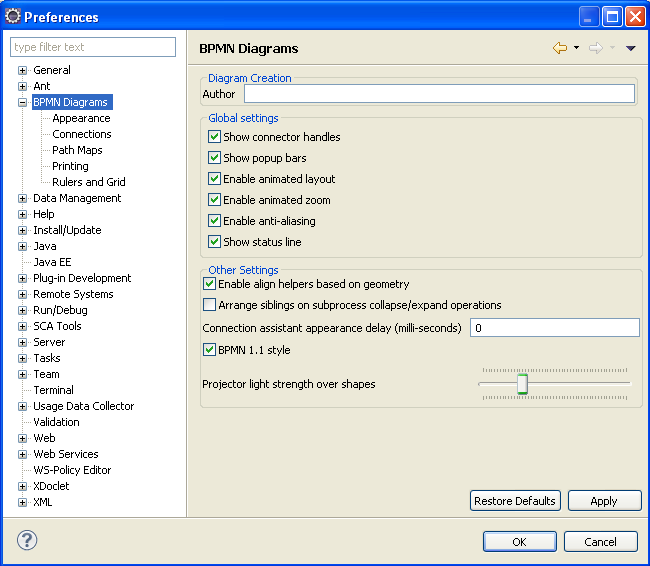
Task: Click the help question mark icon
Action: (x=27, y=540)
